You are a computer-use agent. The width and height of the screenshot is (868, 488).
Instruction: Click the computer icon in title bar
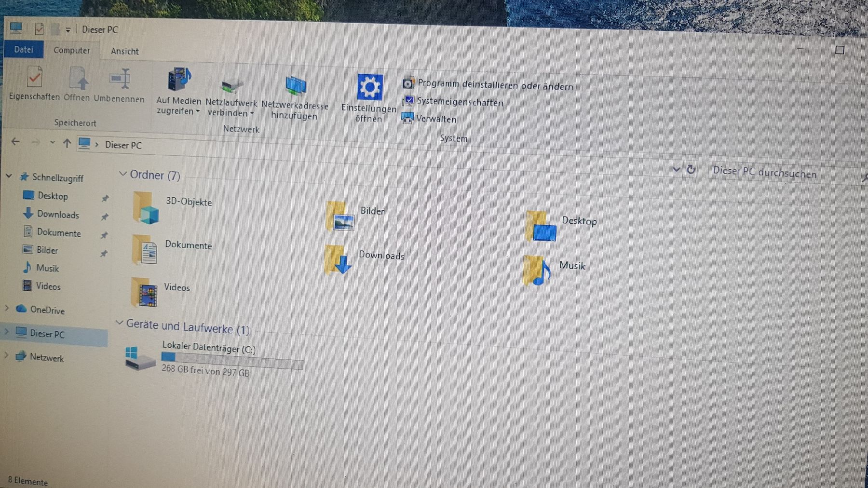coord(15,27)
